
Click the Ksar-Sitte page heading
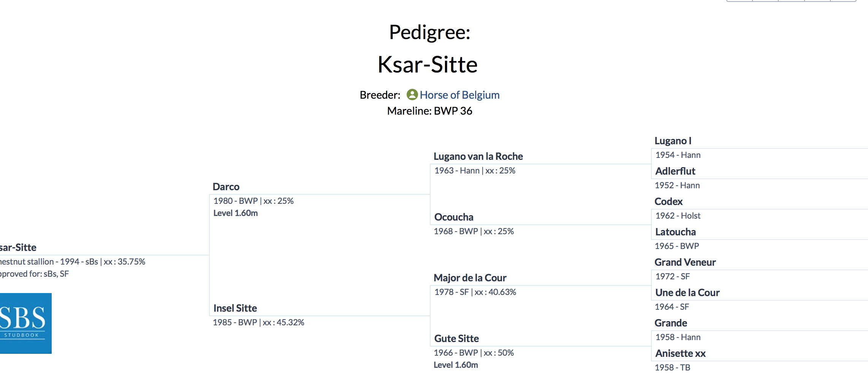click(428, 65)
